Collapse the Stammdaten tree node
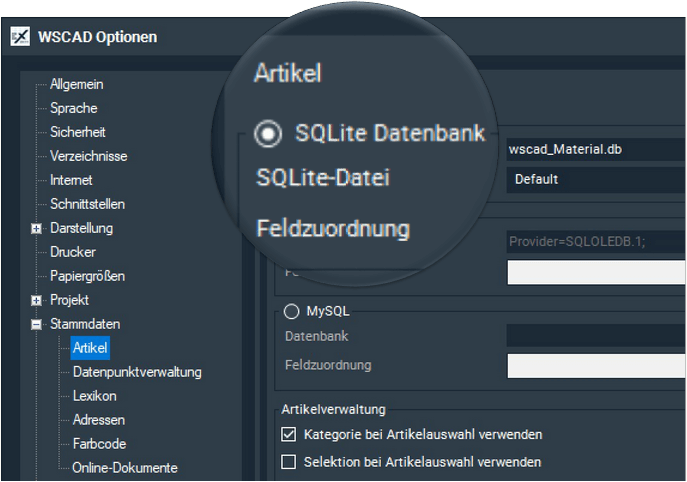Screen dimensions: 687x482 [37, 325]
